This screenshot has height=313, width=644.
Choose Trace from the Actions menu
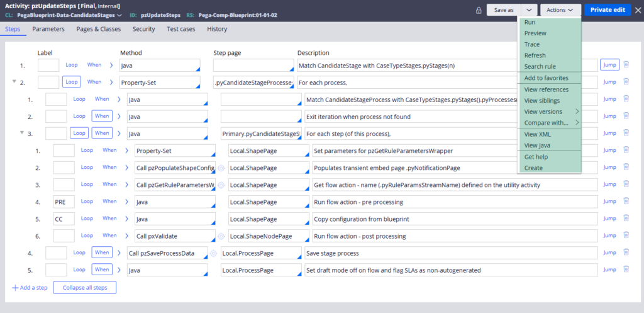[x=549, y=44]
